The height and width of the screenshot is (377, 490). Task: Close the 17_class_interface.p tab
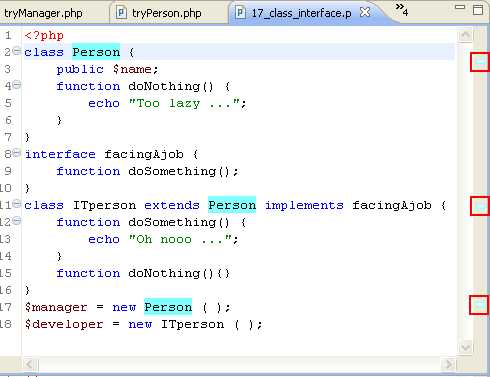365,12
